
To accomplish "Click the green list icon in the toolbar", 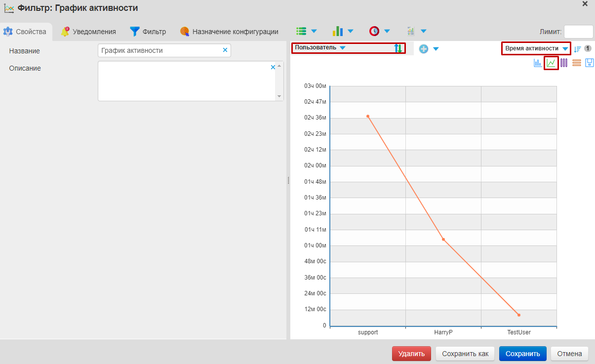I will click(x=301, y=31).
